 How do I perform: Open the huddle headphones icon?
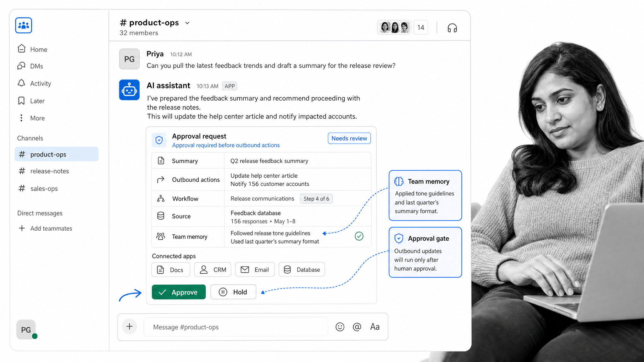(x=452, y=28)
